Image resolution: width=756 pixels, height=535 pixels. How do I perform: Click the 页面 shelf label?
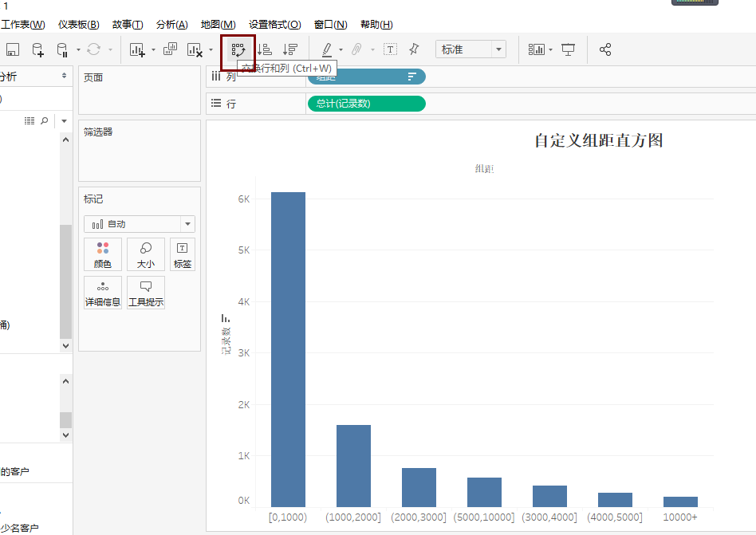93,77
